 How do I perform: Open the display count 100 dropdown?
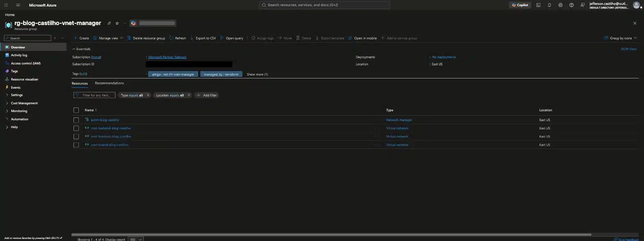[136, 239]
